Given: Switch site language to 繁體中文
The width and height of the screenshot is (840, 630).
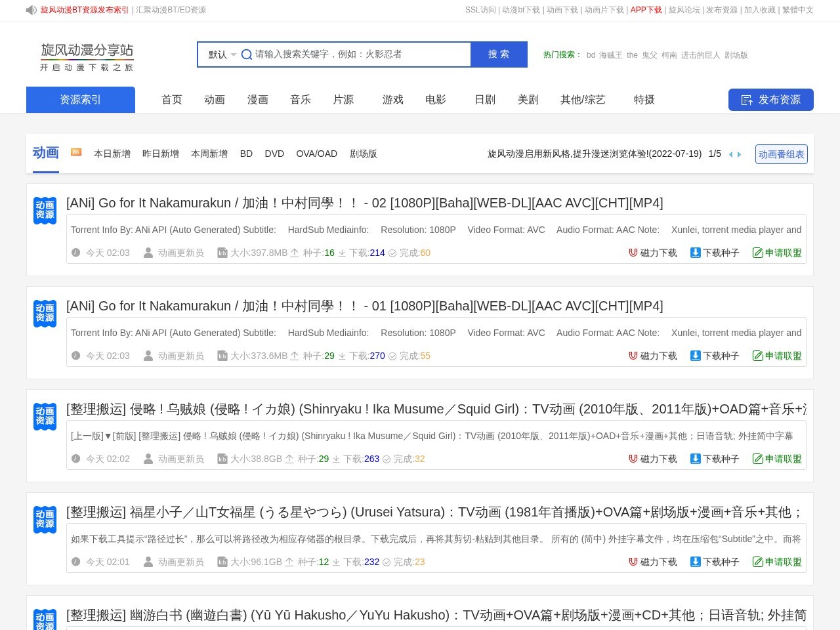Looking at the screenshot, I should coord(798,10).
